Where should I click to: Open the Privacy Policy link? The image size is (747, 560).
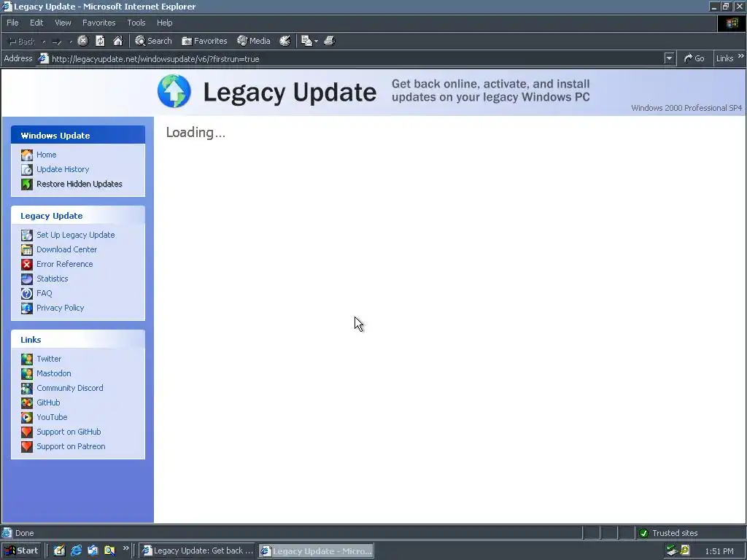[61, 308]
